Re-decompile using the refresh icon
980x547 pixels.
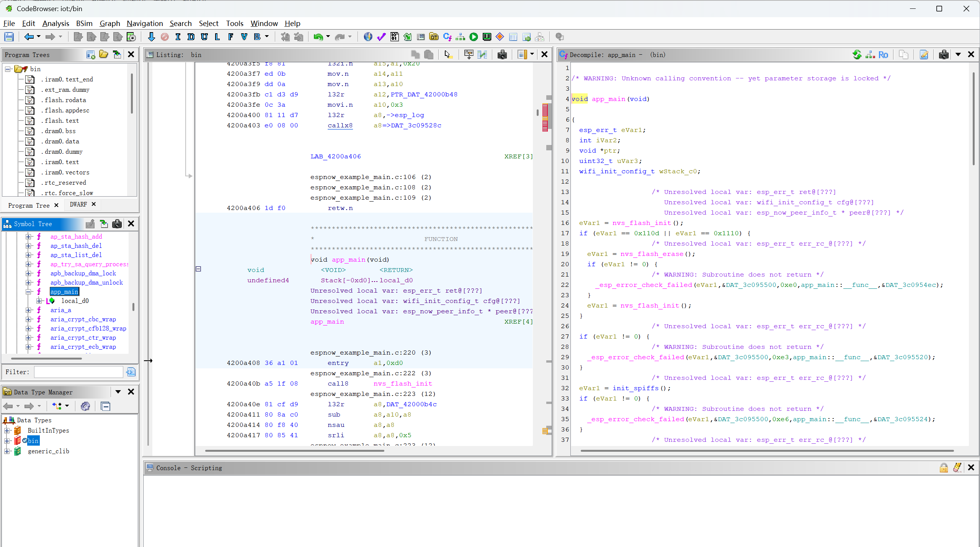coord(857,55)
